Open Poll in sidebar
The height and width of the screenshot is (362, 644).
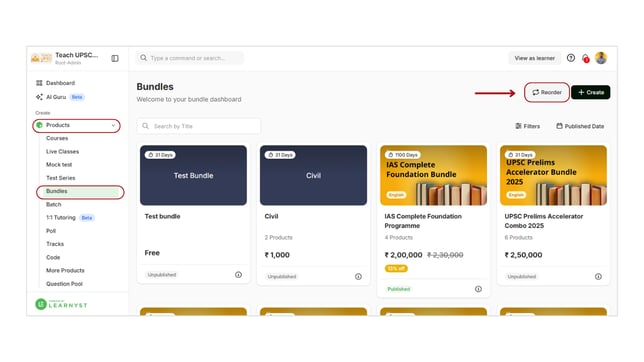51,231
